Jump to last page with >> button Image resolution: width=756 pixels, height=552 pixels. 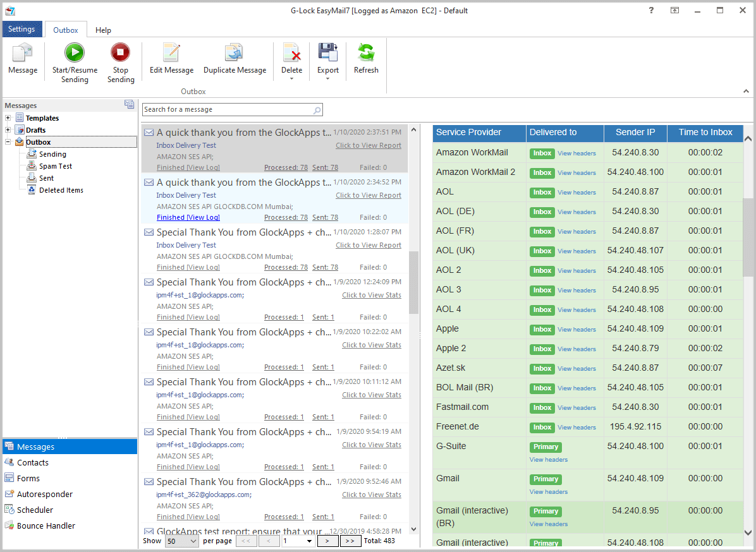click(350, 541)
